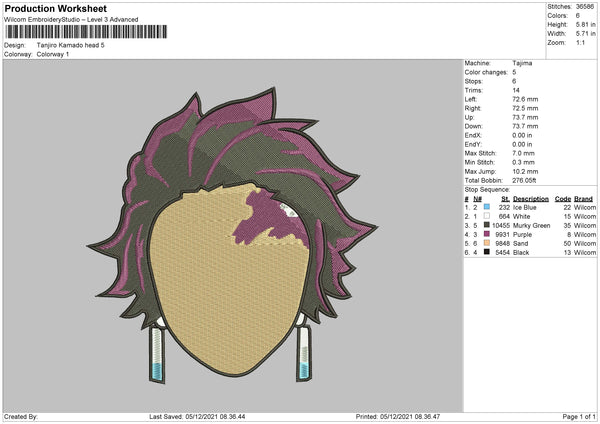Click the Machine value "Tajima"
The height and width of the screenshot is (424, 600).
(522, 63)
